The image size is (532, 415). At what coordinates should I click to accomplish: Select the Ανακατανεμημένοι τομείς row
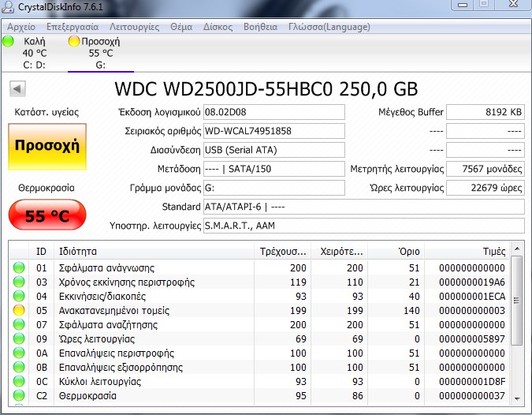[x=259, y=310]
